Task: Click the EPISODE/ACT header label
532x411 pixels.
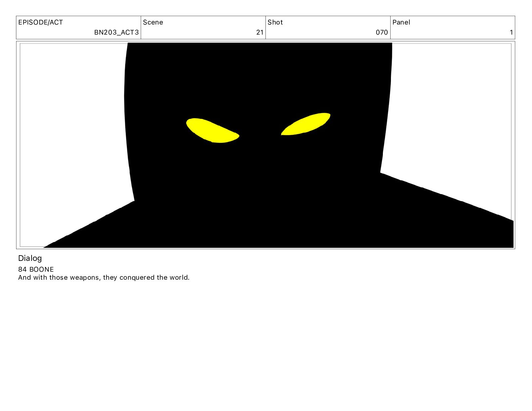Action: (41, 22)
